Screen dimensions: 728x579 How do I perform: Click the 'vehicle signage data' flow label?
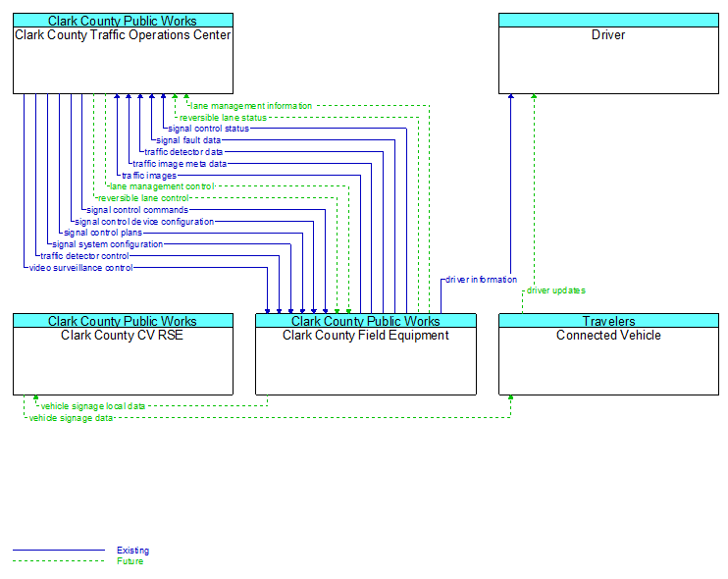tap(71, 418)
